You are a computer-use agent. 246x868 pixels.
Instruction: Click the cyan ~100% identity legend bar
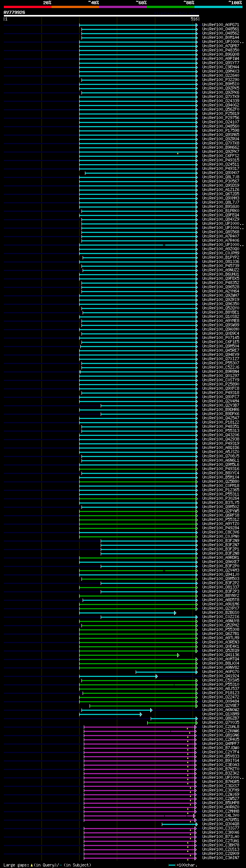click(x=218, y=7)
